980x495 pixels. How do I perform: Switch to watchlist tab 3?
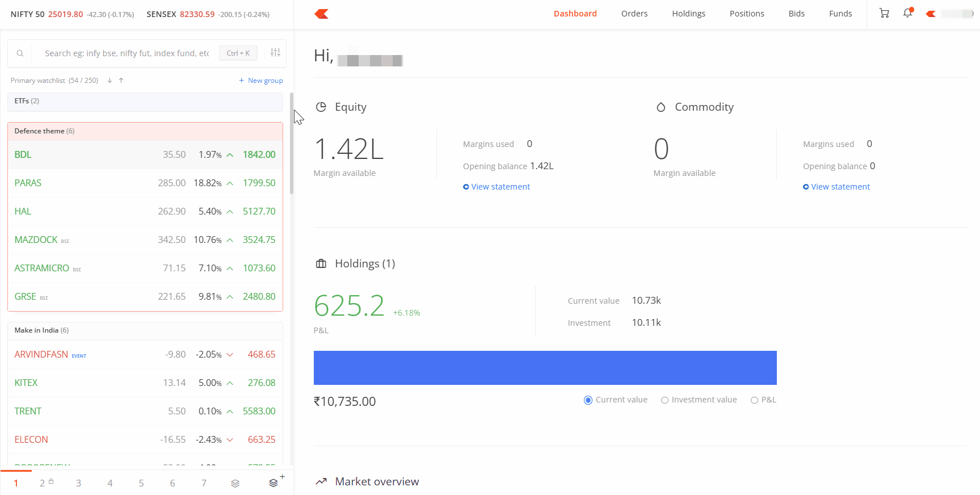pyautogui.click(x=78, y=483)
